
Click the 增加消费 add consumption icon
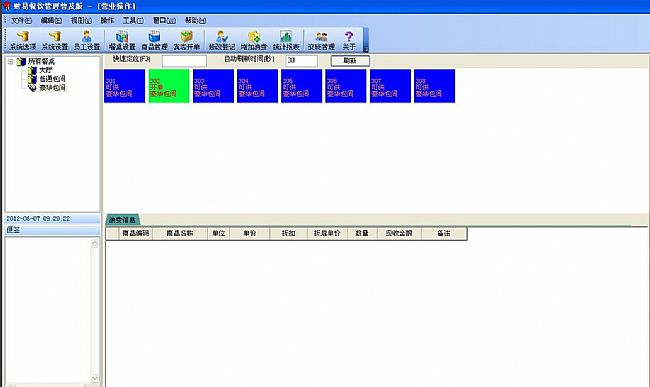pyautogui.click(x=254, y=41)
